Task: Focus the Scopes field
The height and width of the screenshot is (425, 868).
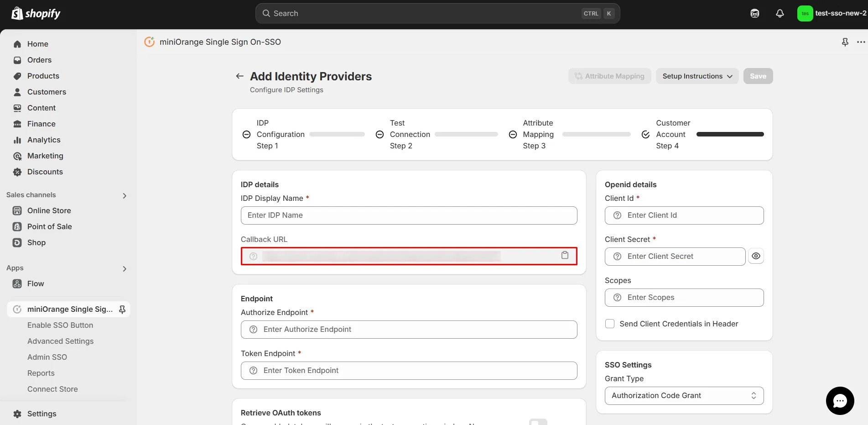Action: click(x=684, y=298)
